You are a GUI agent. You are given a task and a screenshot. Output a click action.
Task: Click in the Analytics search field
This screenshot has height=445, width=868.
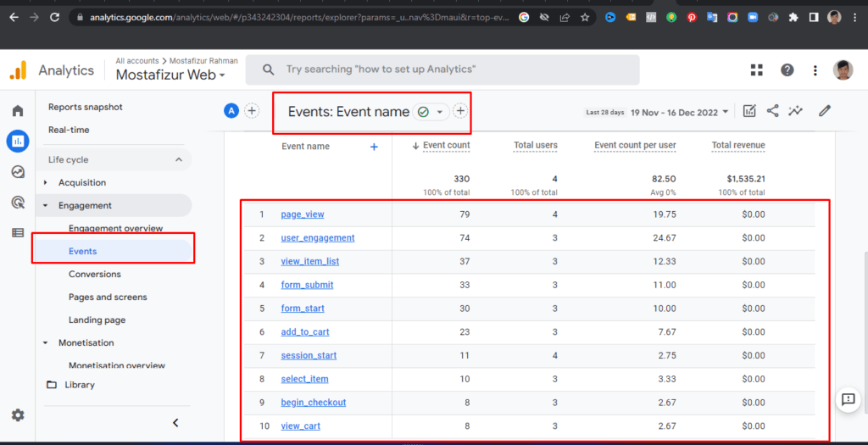click(x=442, y=70)
